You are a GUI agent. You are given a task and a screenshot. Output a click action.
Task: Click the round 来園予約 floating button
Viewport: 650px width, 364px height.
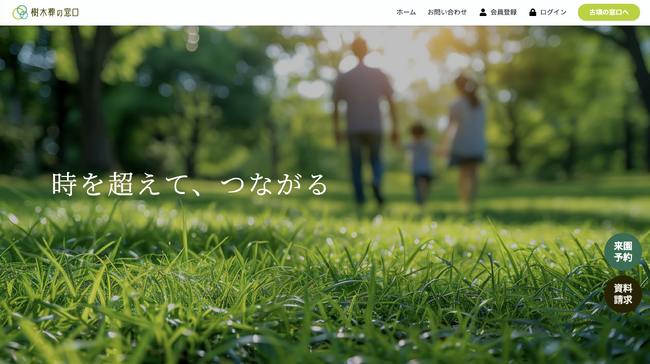[623, 252]
